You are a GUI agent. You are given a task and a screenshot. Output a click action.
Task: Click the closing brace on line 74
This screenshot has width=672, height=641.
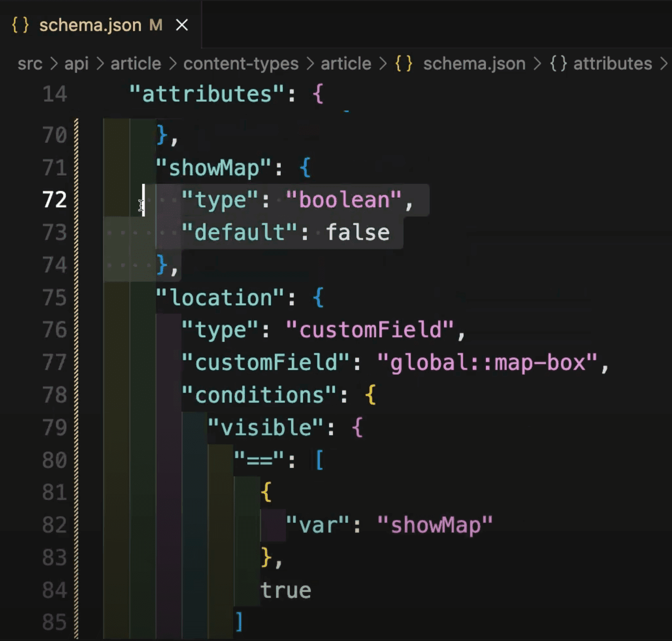162,265
